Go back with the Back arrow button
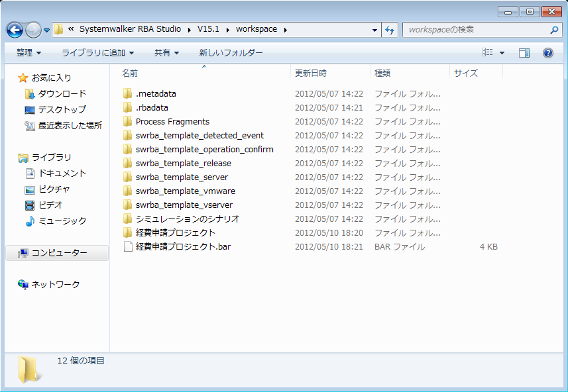Screen dimensions: 568x392 click(15, 30)
